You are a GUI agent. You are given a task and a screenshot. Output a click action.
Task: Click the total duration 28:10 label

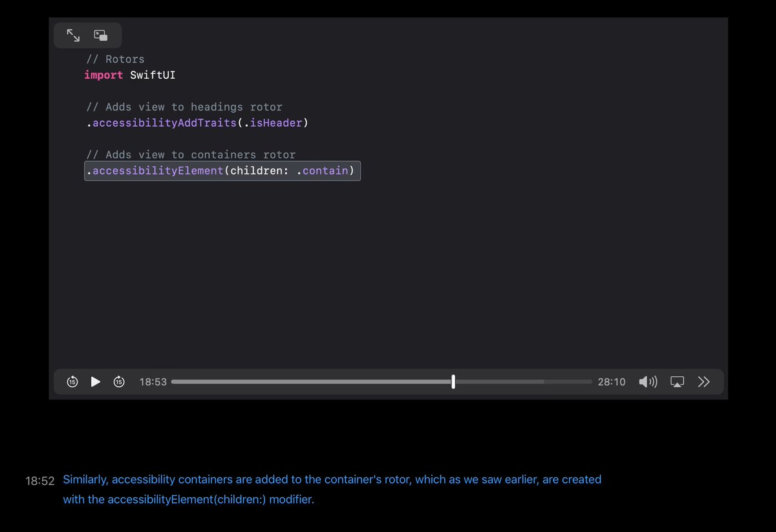click(611, 382)
